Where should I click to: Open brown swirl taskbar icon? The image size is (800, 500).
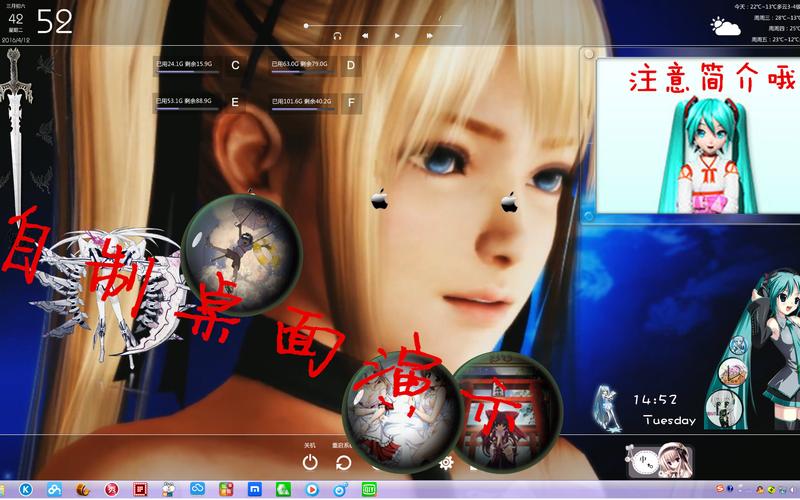[x=83, y=490]
